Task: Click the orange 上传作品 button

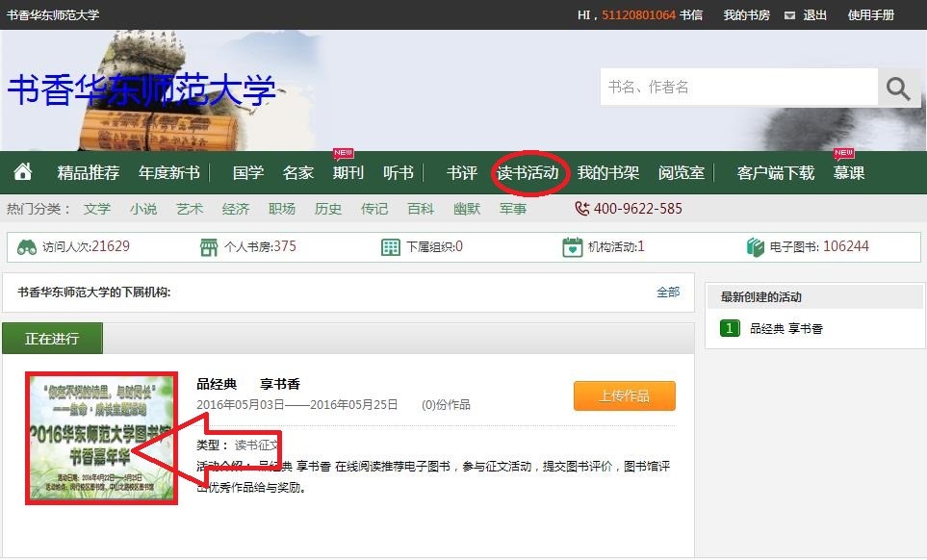Action: coord(624,395)
